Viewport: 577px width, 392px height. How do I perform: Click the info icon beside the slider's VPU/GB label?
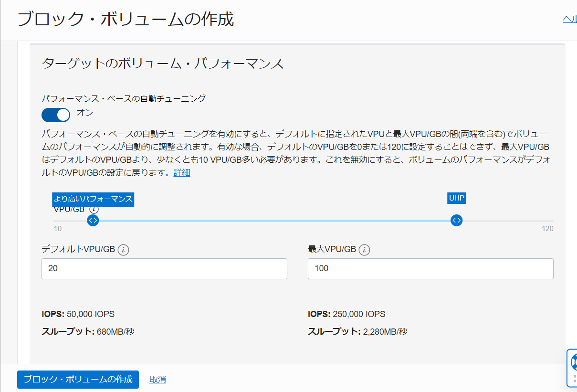point(94,210)
